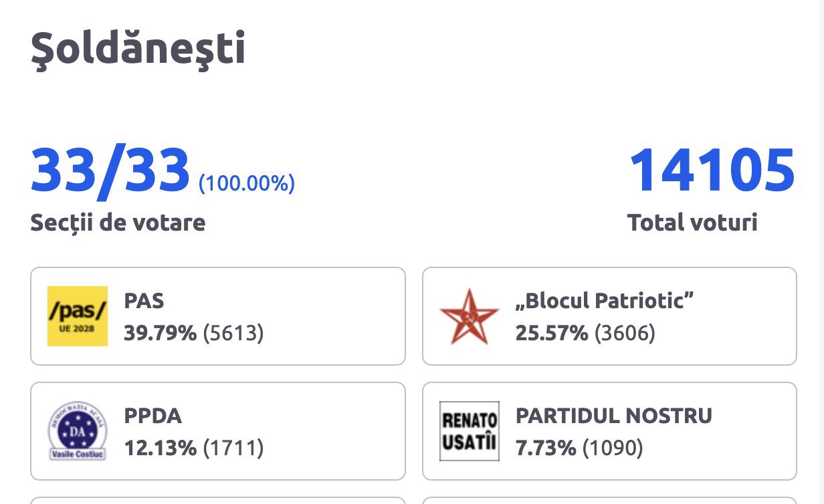Click the PPDA Vasile Costiuc emblem
The width and height of the screenshot is (824, 504).
pyautogui.click(x=78, y=431)
